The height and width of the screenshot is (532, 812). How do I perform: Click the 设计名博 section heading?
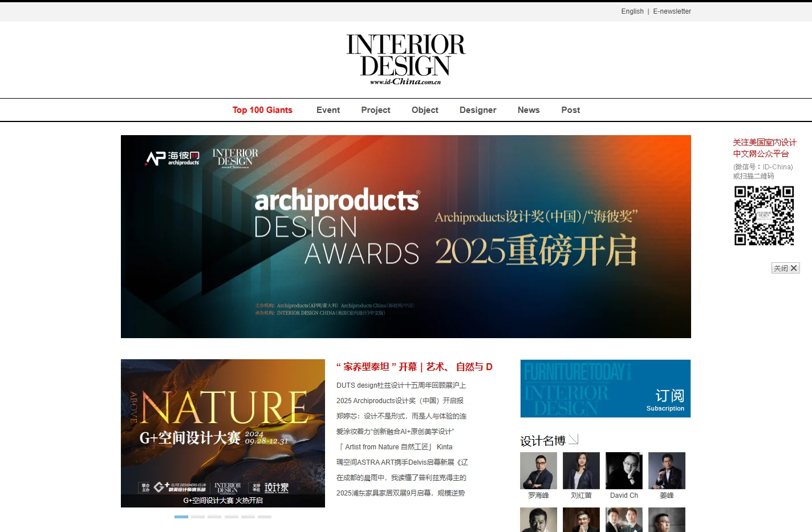[543, 441]
